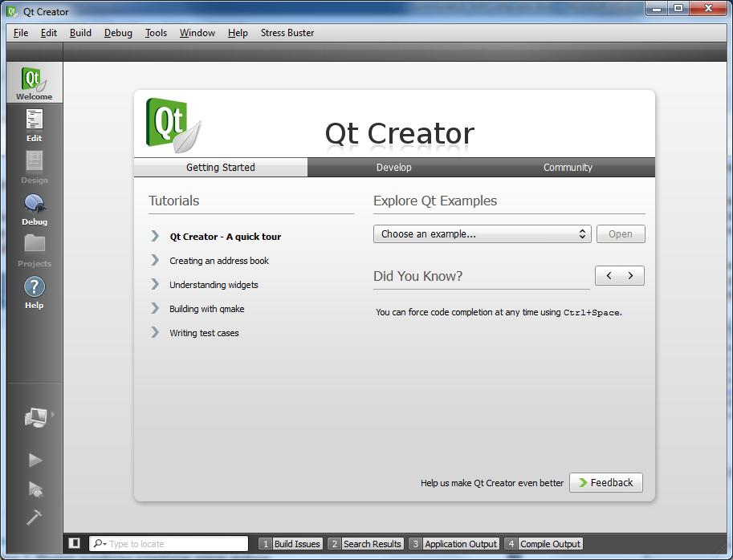Close the Qt Creator window
Screen dimensions: 733x560
coord(708,8)
